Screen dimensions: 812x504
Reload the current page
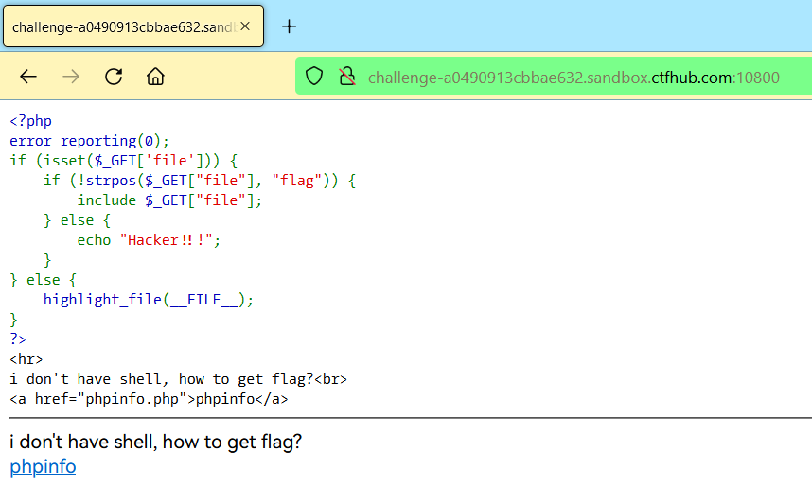(x=114, y=77)
